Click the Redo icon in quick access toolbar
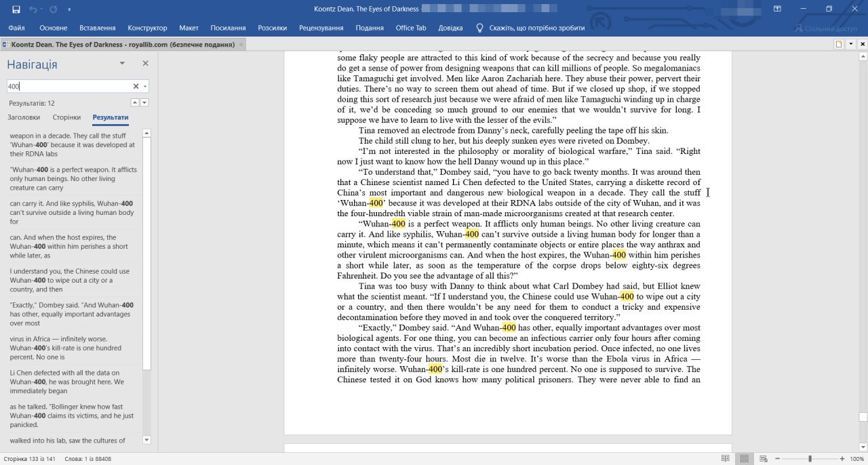Screen dimensions: 868x465 click(54, 9)
